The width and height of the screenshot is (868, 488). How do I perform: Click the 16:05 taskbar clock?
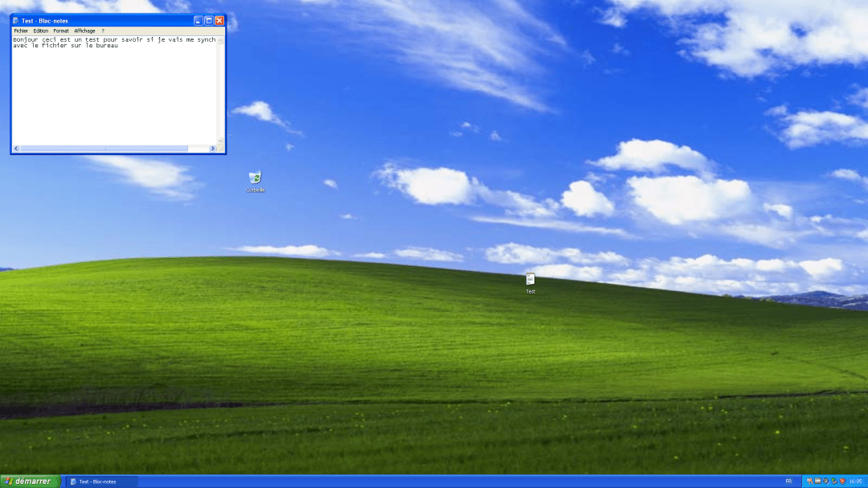click(855, 481)
